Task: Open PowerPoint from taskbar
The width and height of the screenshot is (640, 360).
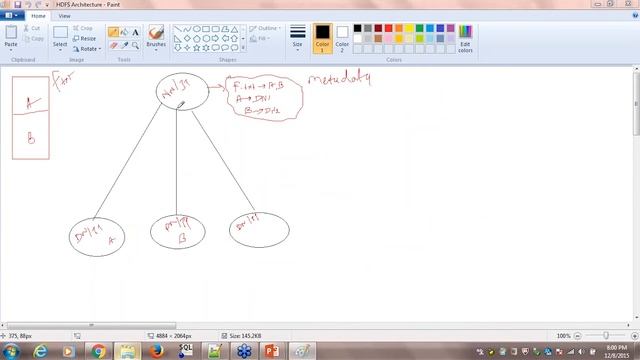Action: click(272, 351)
